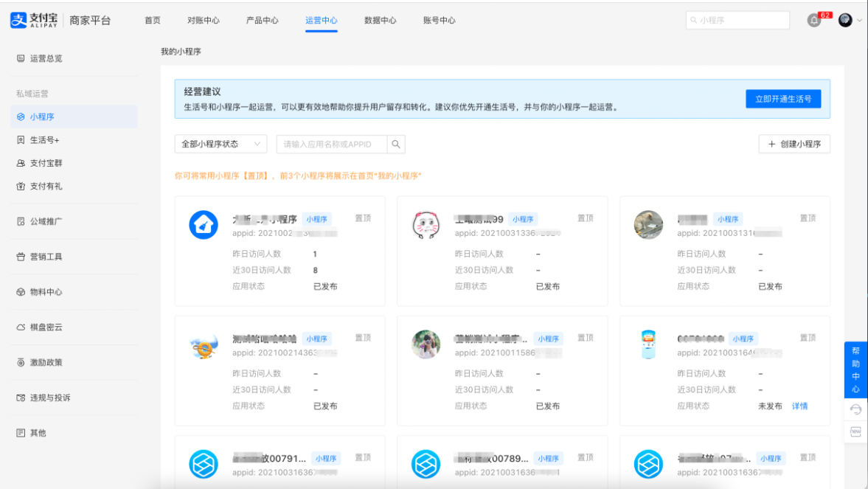Click 置顶 on the blue house mini program card

(x=363, y=218)
